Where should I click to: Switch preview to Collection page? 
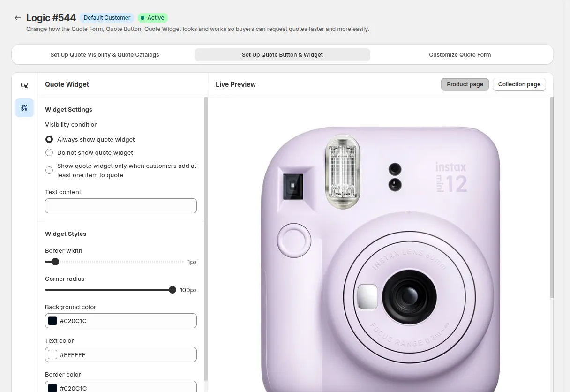(519, 84)
